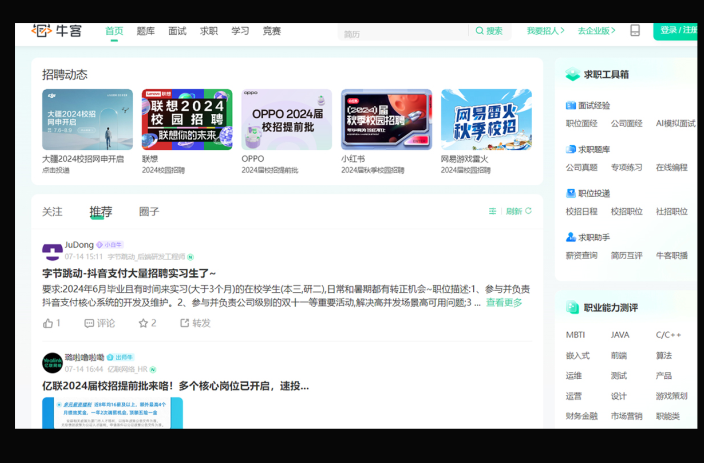Click the 求职工具箱 toolbox icon
The height and width of the screenshot is (463, 704).
[x=572, y=74]
